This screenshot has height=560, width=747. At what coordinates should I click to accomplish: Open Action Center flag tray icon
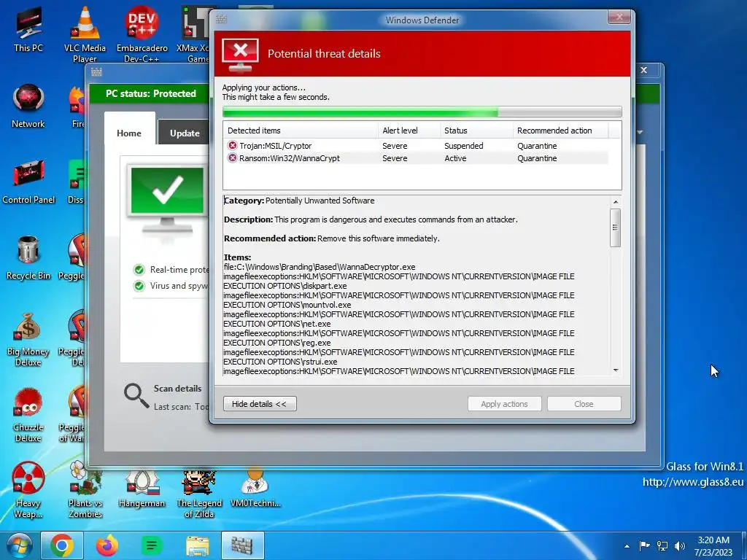tap(644, 545)
